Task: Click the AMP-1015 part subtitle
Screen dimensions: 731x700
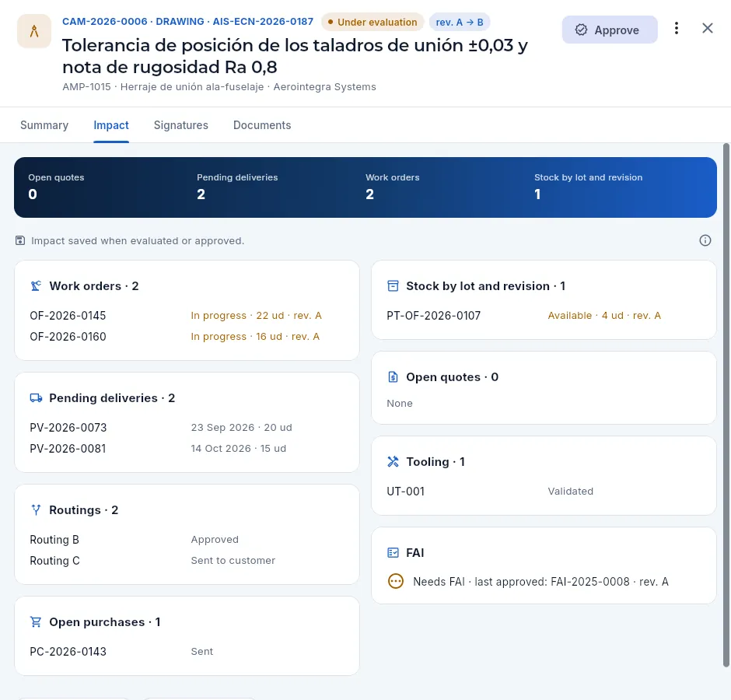Action: (x=219, y=87)
